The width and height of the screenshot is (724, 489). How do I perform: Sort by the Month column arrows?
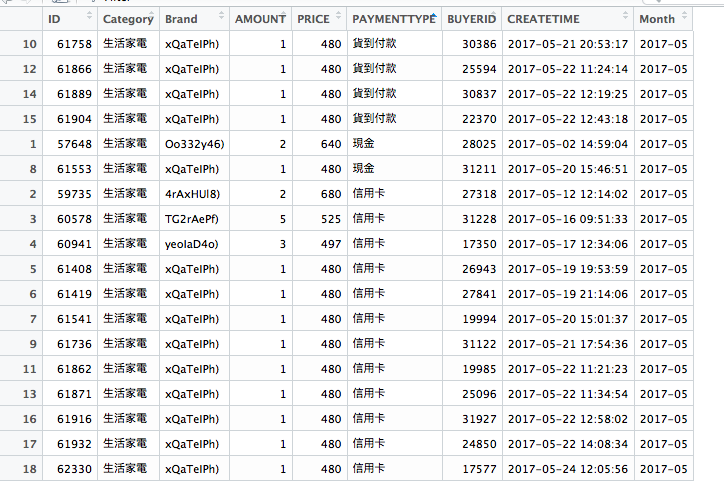[684, 15]
